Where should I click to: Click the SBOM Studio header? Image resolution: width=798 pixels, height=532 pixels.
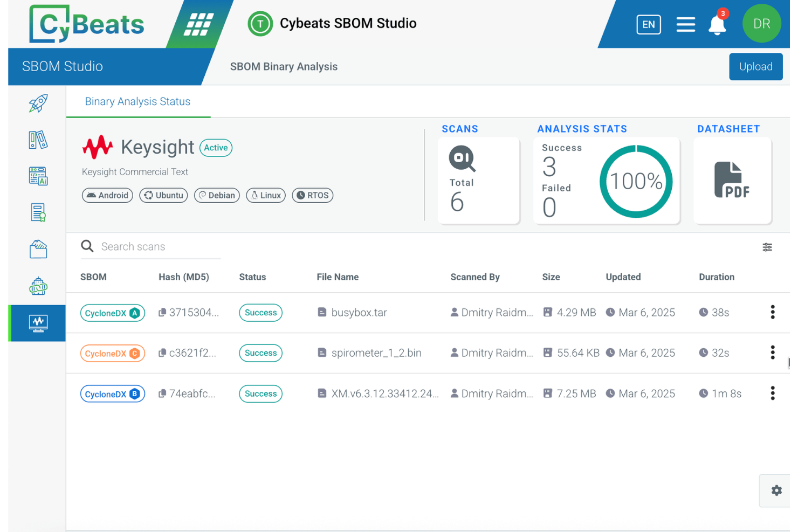click(62, 66)
